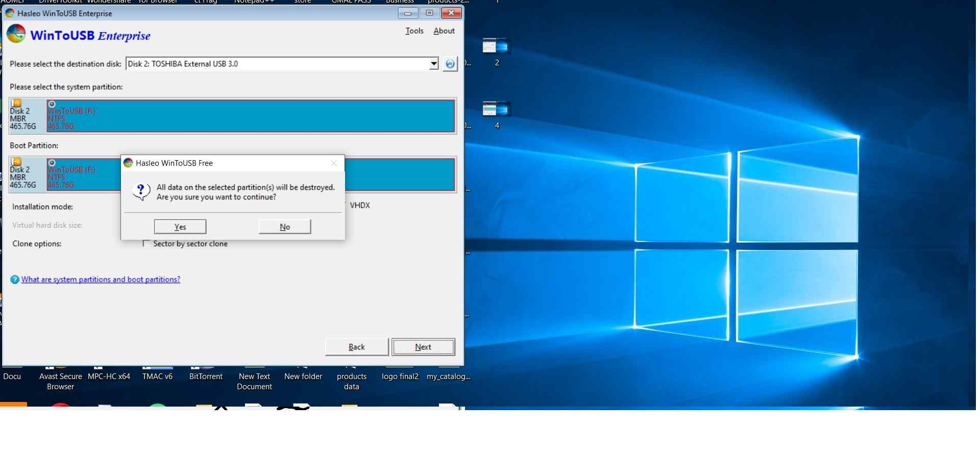Screen dimensions: 980x453
Task: Select my_catalog desktop item
Action: pyautogui.click(x=448, y=375)
